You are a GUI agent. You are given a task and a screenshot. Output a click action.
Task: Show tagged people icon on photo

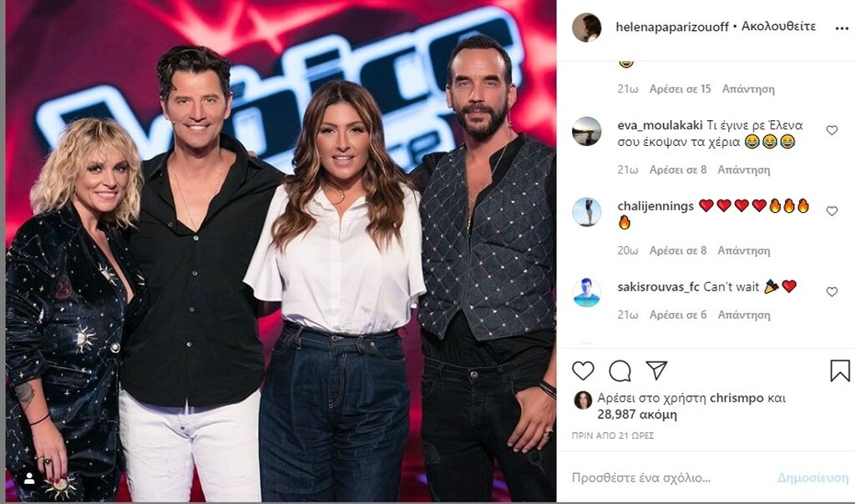[x=29, y=478]
